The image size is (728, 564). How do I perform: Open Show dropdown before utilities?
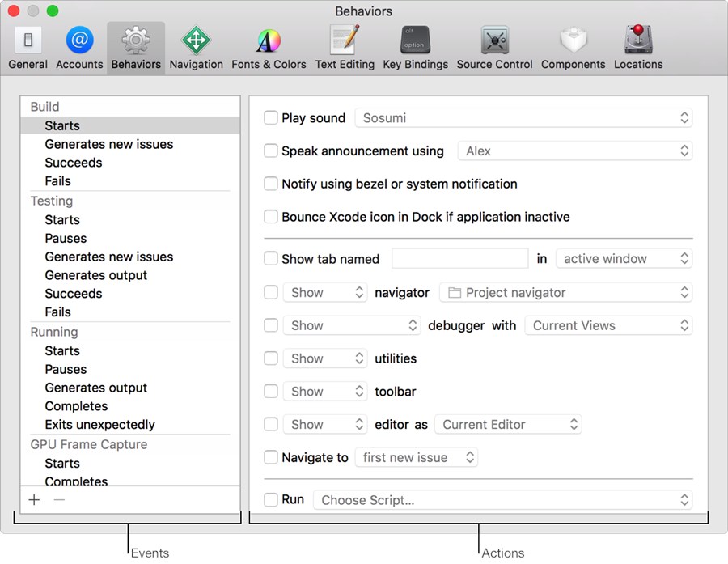325,358
